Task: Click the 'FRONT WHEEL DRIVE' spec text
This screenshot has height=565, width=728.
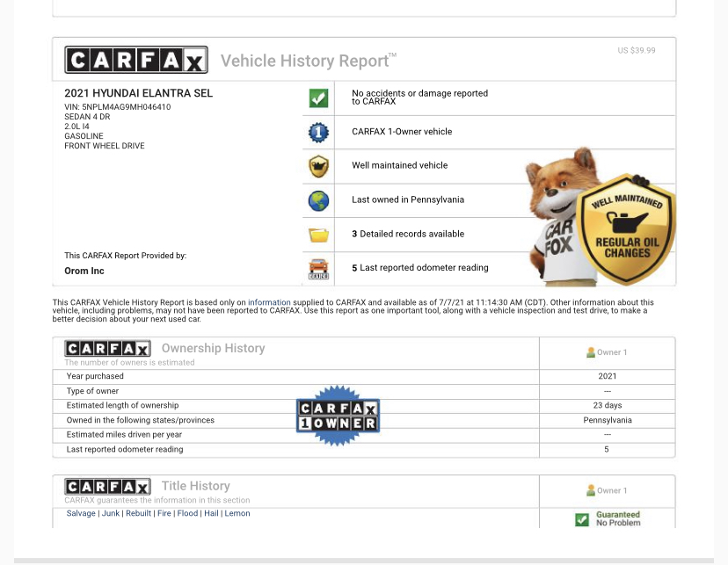Action: point(105,146)
